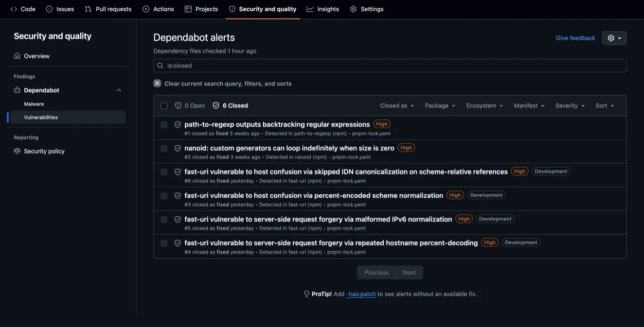The height and width of the screenshot is (327, 644).
Task: Click the ProTip lightbulb icon
Action: tap(306, 294)
